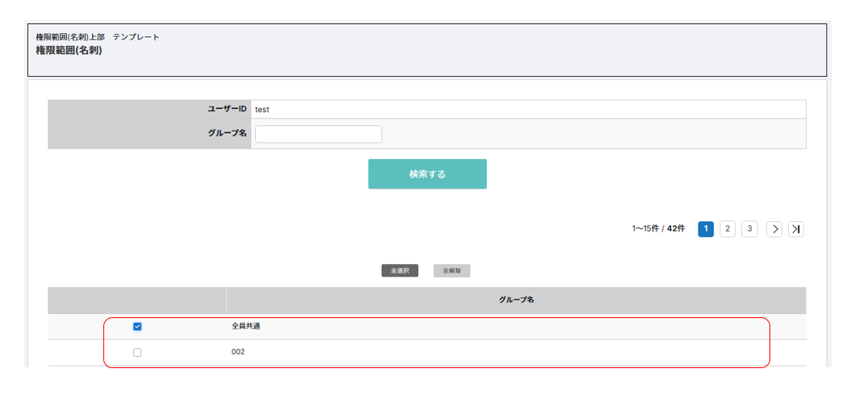The height and width of the screenshot is (398, 868).
Task: Click the 全選択 select-all button
Action: coord(400,271)
